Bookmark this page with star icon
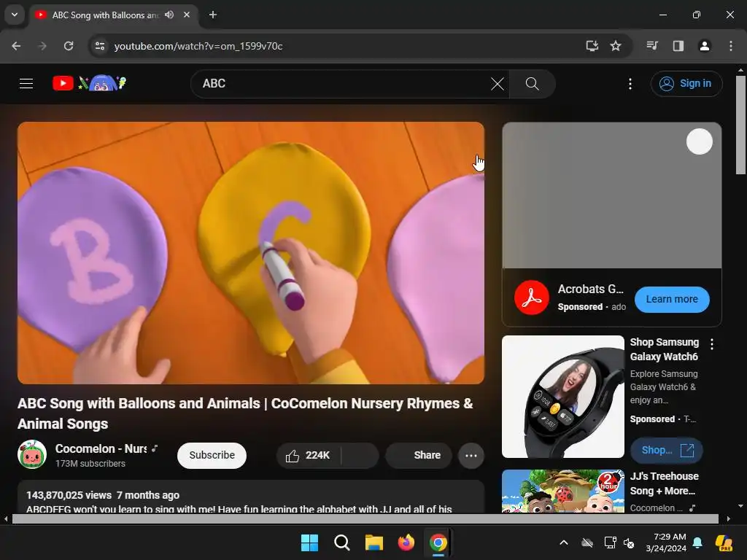Screen dimensions: 747x560 pyautogui.click(x=616, y=46)
